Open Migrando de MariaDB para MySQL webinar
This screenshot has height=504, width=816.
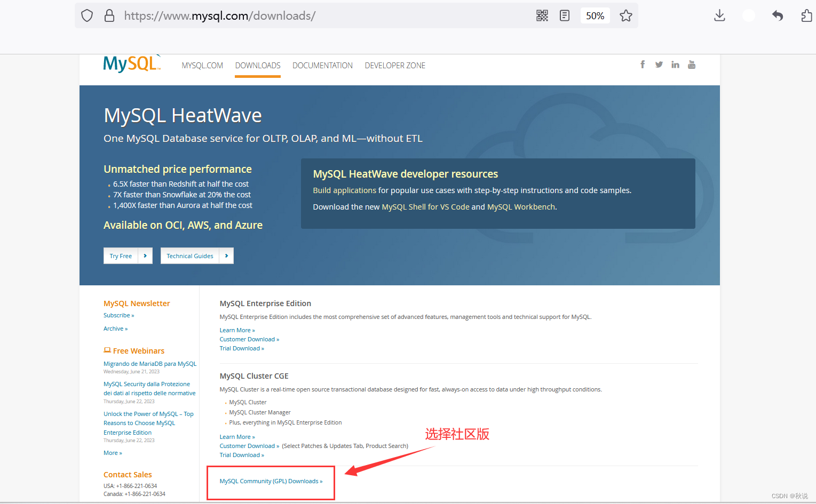150,364
